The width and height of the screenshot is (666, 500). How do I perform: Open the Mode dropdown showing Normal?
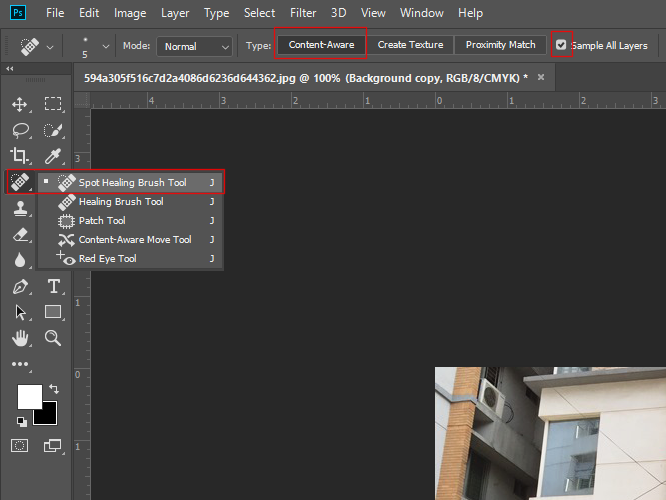195,46
